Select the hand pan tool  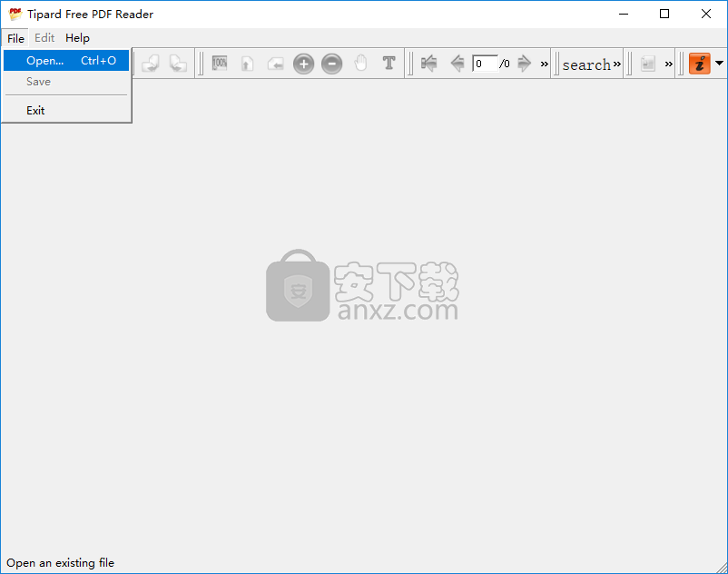pos(360,64)
